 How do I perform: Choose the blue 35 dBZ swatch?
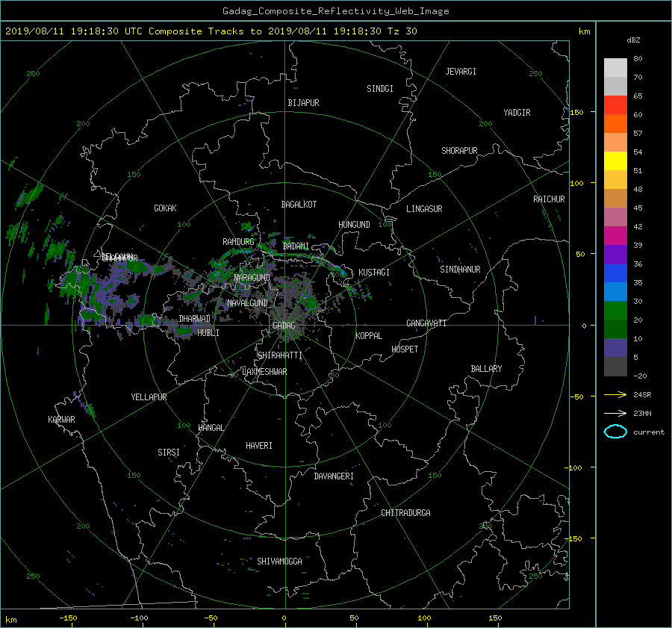click(615, 273)
